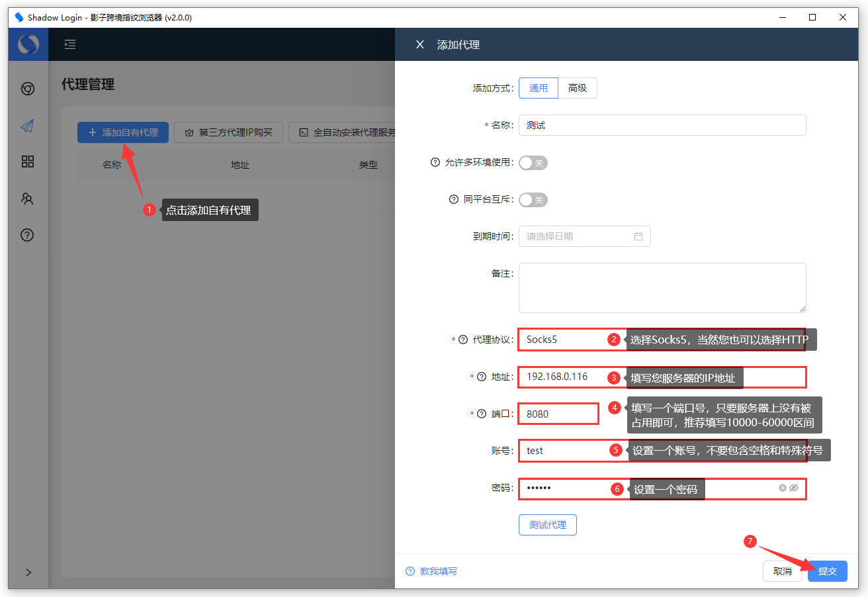Toggle the 同平台互斥 switch
This screenshot has height=597, width=868.
click(533, 200)
